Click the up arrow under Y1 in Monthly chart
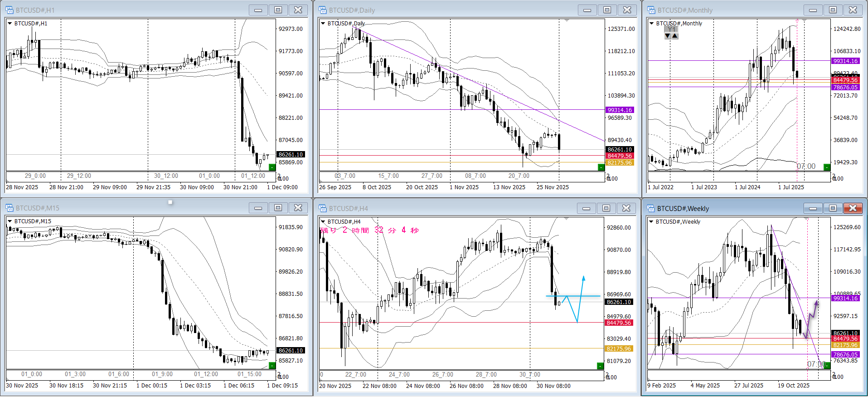Viewport: 868px width, 397px height. [675, 36]
